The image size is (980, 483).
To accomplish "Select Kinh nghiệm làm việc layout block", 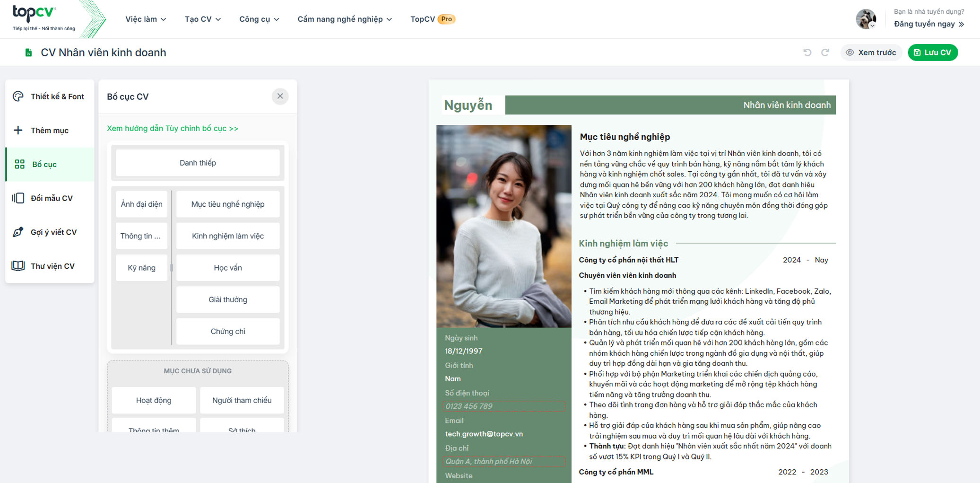I will [228, 236].
